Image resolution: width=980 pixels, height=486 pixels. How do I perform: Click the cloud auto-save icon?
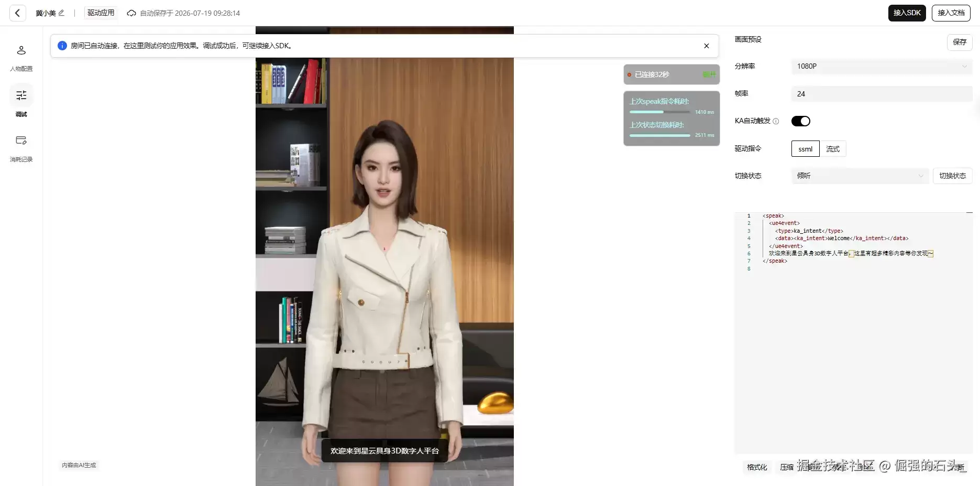tap(132, 13)
